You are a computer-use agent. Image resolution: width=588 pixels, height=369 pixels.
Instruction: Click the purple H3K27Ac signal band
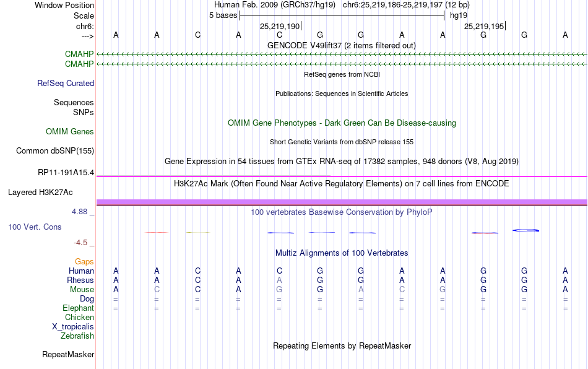(x=342, y=202)
